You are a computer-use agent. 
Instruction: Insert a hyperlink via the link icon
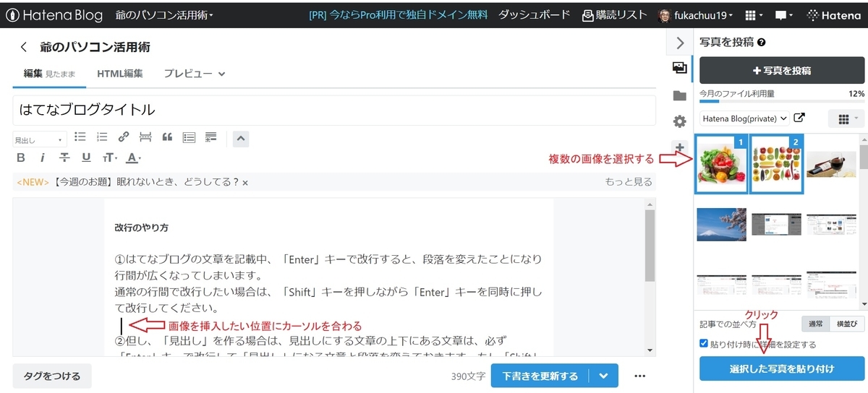click(124, 137)
